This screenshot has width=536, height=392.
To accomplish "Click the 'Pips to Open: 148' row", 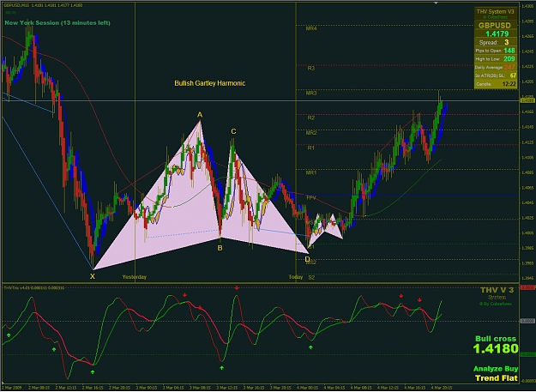I will 496,51.
